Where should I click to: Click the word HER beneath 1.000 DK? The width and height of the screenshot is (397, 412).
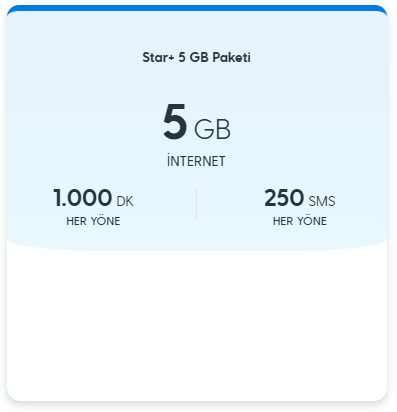tap(77, 221)
